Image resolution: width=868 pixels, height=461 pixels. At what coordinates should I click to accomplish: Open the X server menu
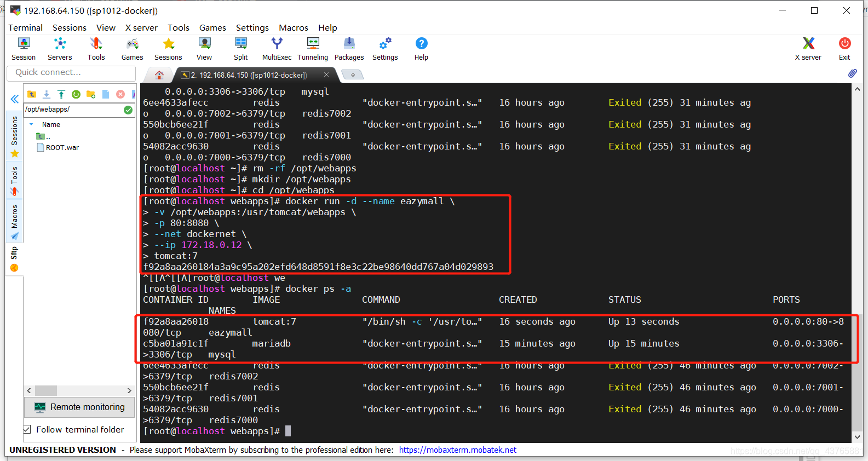coord(141,27)
